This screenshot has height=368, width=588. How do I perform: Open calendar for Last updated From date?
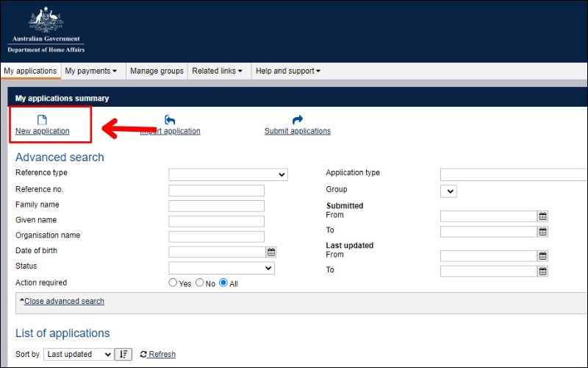click(x=542, y=256)
